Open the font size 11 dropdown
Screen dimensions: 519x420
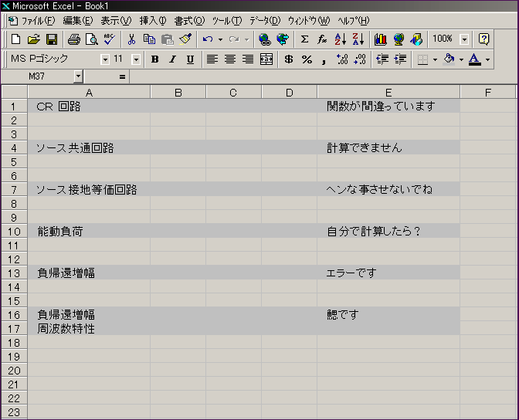point(137,59)
